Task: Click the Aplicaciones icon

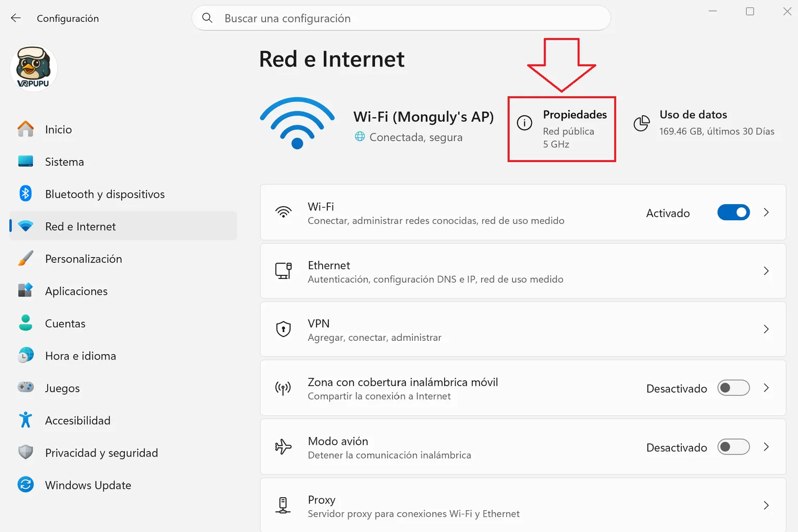Action: pyautogui.click(x=25, y=290)
